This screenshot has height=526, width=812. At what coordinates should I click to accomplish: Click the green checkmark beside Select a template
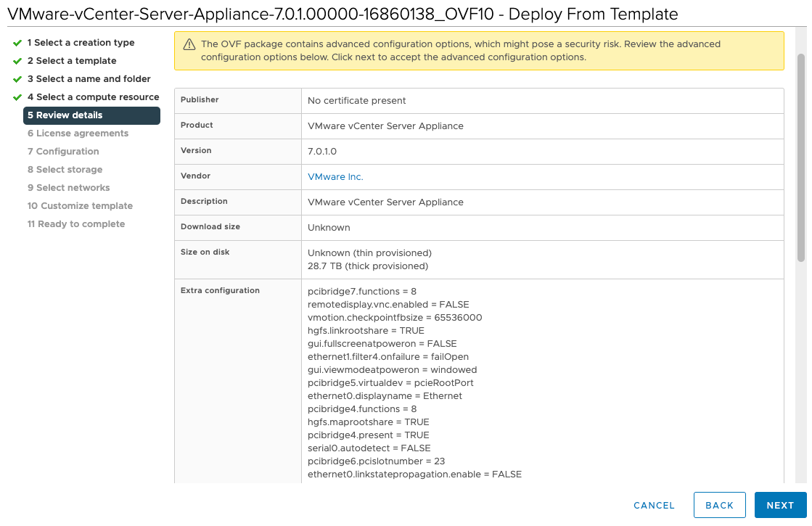point(17,61)
